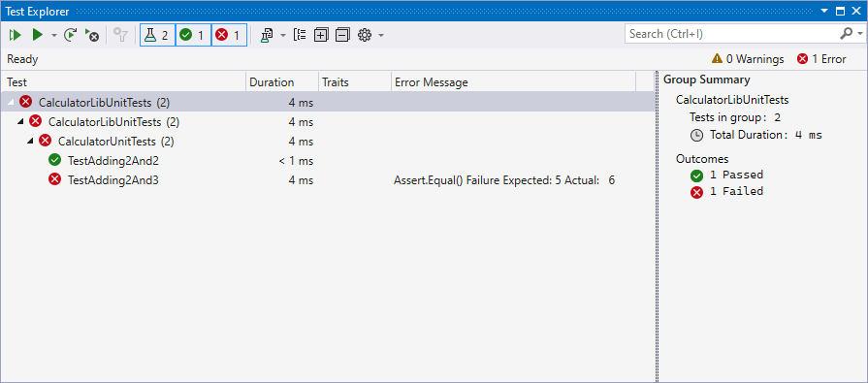Collapse the CalculatorUnitTests node
This screenshot has height=383, width=868.
tap(31, 142)
